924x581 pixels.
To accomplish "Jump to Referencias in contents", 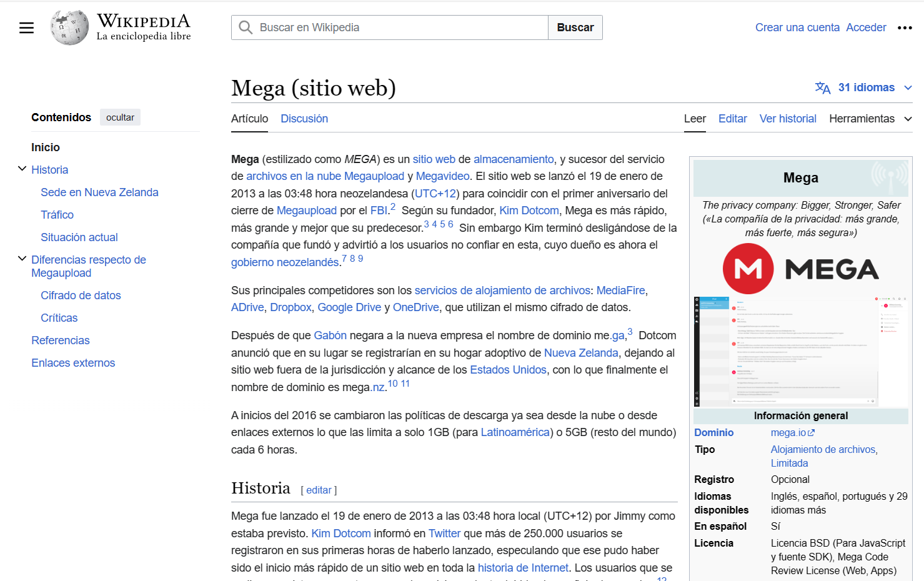I will [61, 340].
